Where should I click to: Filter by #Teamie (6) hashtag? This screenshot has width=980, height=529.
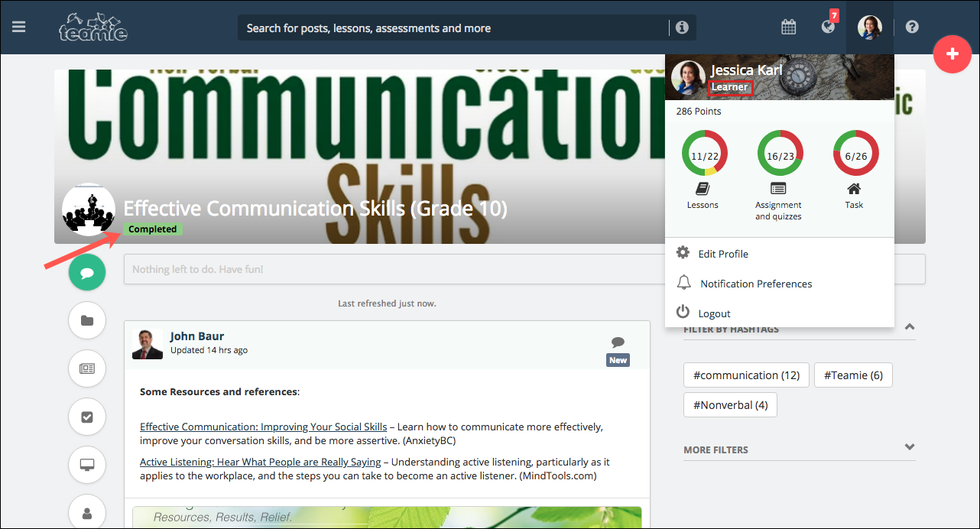(853, 375)
